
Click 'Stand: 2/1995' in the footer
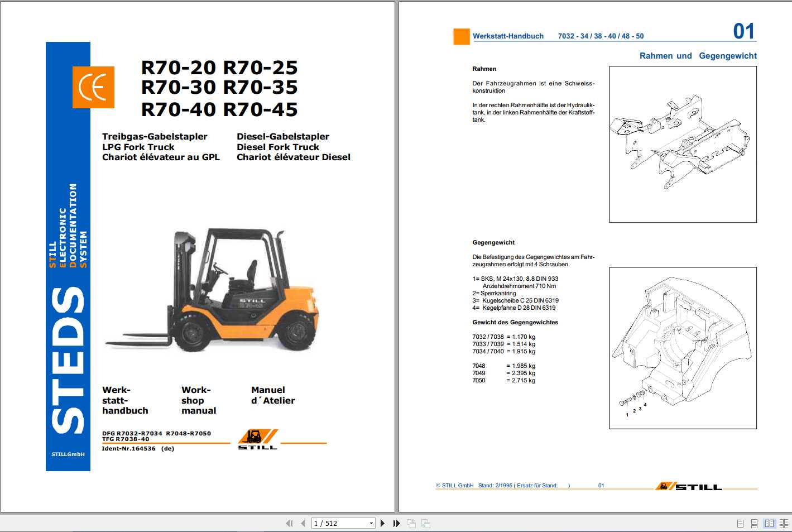click(495, 486)
